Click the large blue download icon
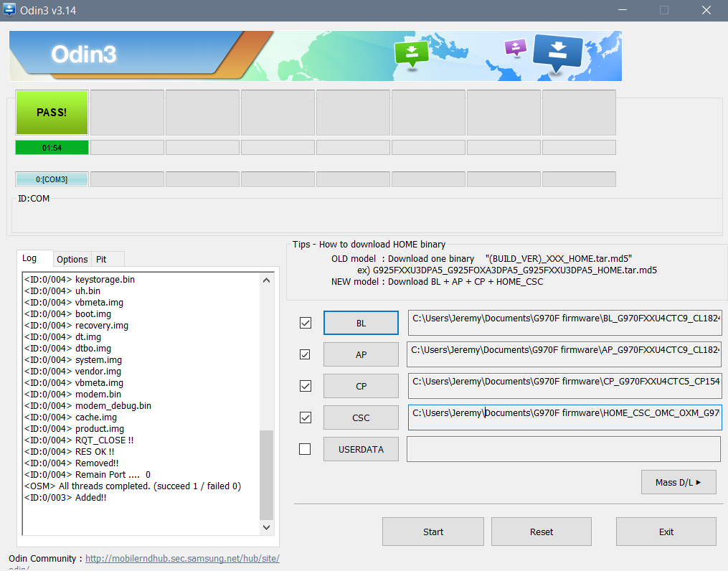 tap(557, 52)
